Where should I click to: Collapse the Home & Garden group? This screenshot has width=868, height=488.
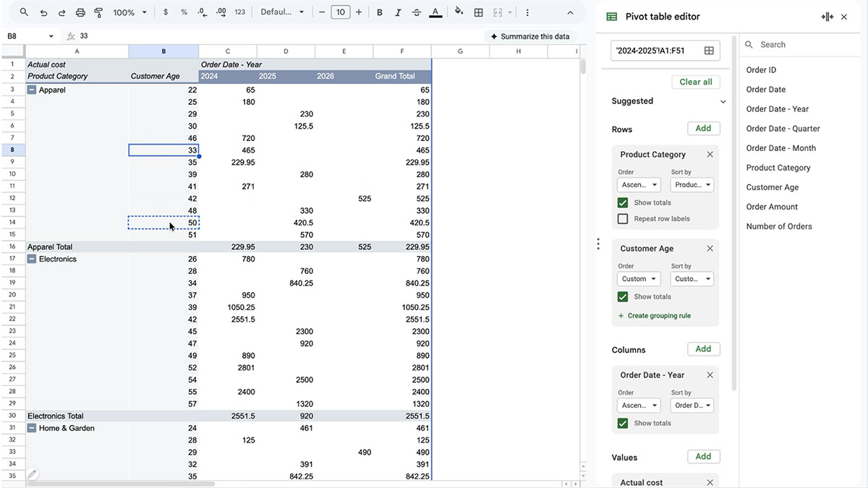[32, 428]
